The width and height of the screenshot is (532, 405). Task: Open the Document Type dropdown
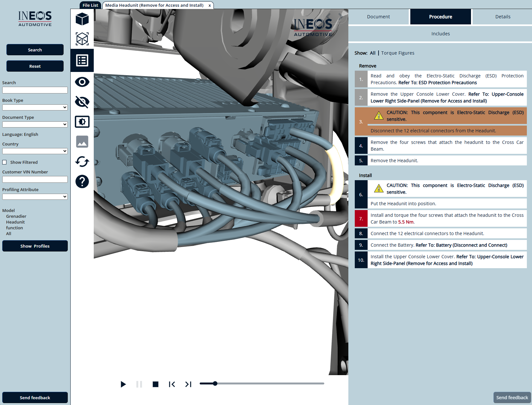(x=35, y=124)
